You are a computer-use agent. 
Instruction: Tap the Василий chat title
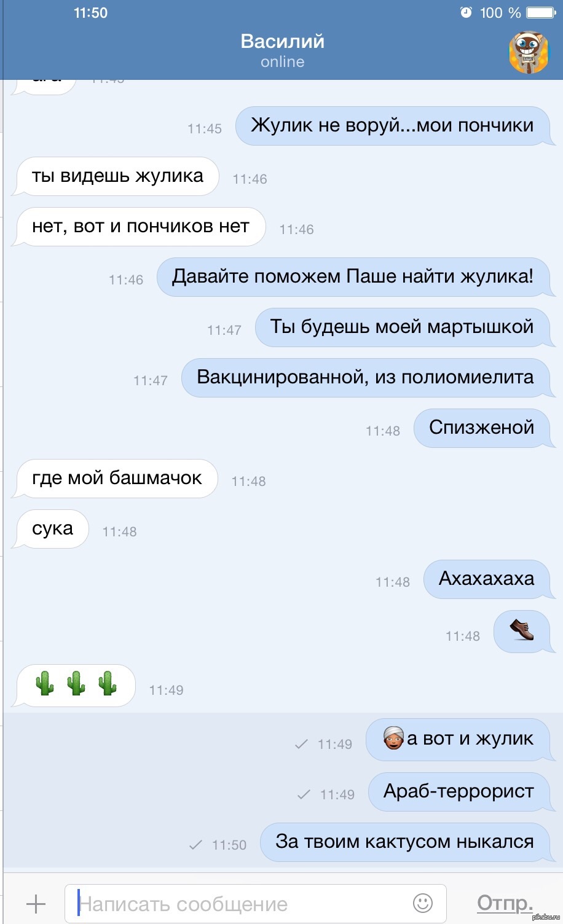(282, 41)
